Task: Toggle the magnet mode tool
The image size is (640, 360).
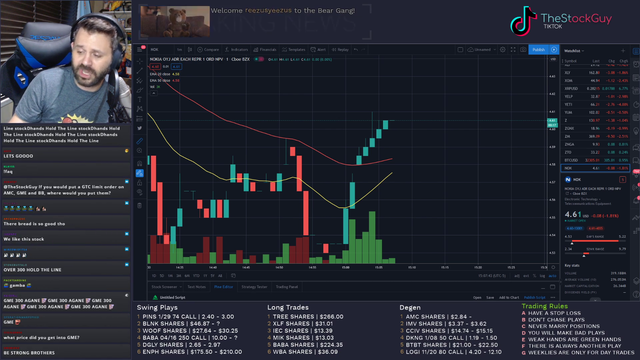Action: (x=140, y=164)
